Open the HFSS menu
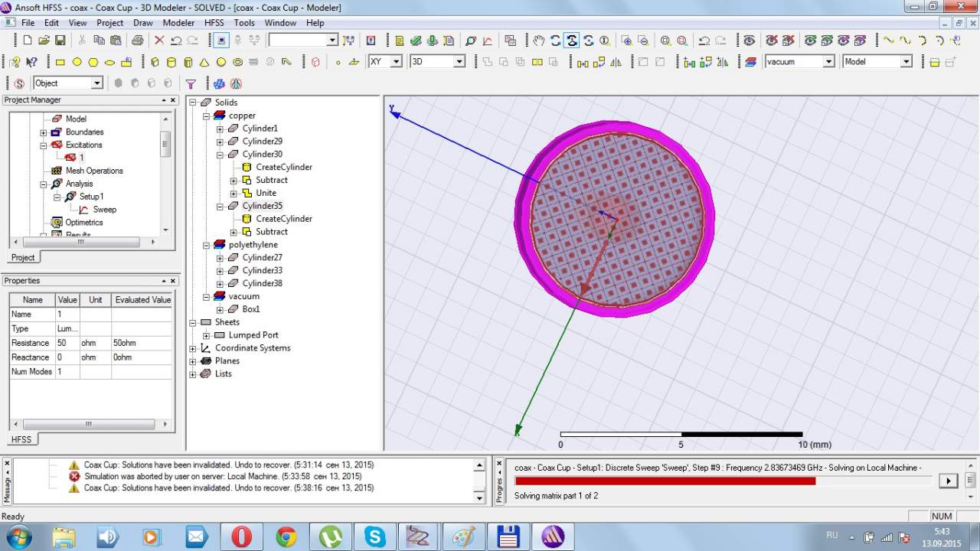 [214, 23]
